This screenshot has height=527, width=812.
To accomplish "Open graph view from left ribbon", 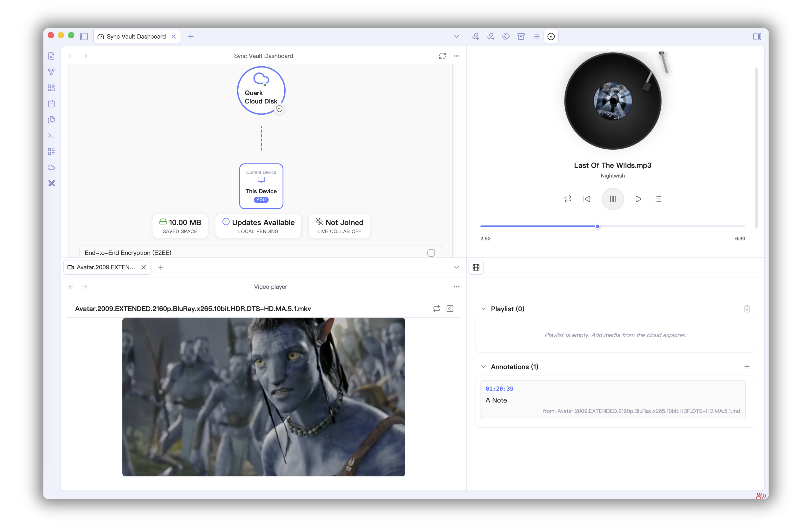I will tap(51, 72).
